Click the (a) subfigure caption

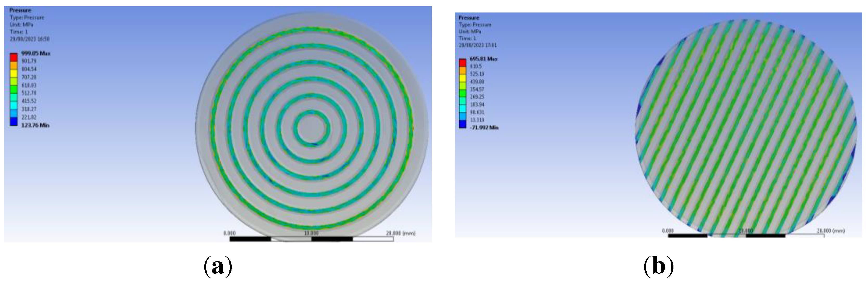point(218,266)
